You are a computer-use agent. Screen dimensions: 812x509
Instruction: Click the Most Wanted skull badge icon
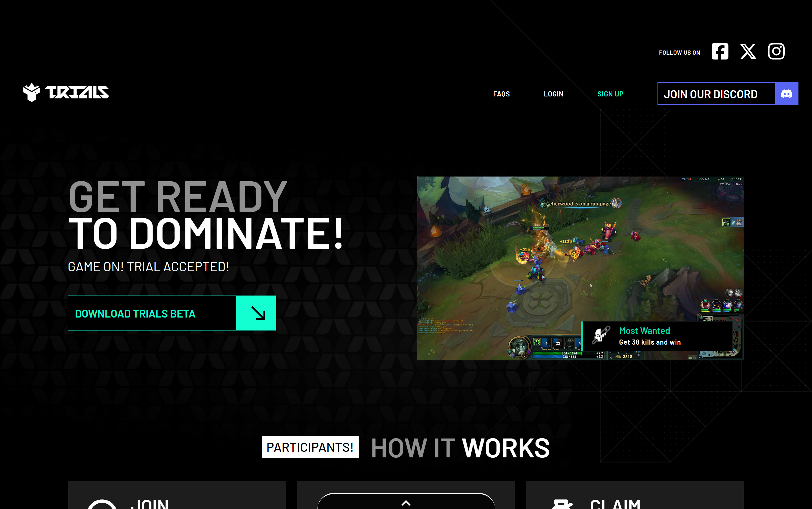(x=601, y=335)
